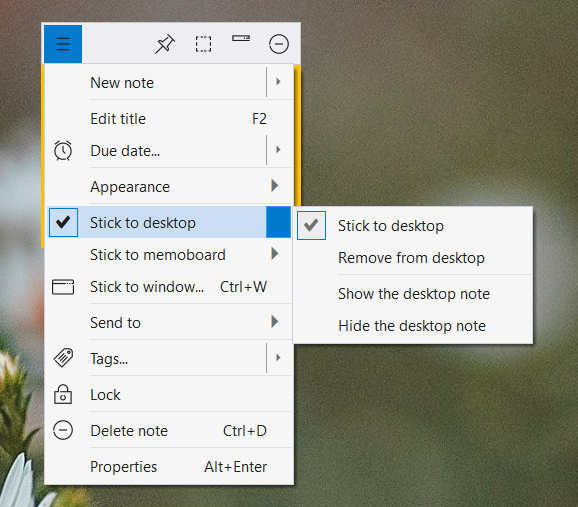The image size is (578, 507).
Task: Click the window icon beside Stick to window
Action: 63,287
